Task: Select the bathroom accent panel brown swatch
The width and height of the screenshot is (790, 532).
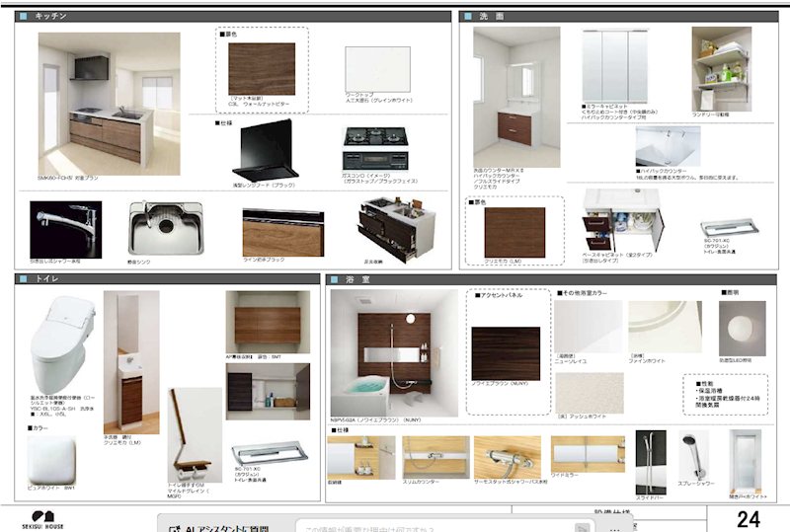Action: 506,353
